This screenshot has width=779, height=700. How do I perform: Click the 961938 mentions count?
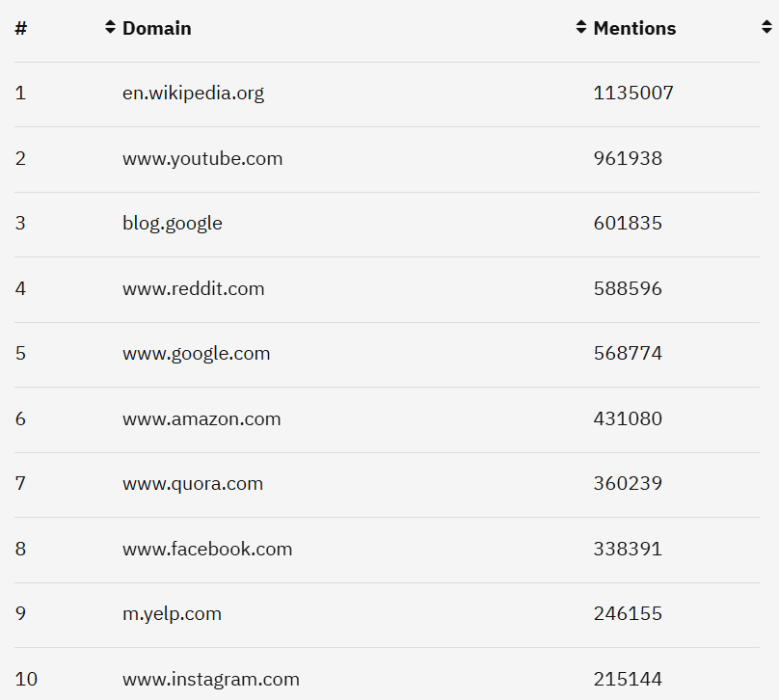(628, 158)
